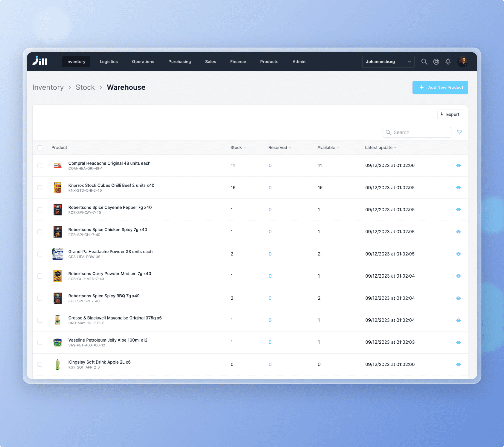This screenshot has width=504, height=447.
Task: Open the user profile avatar
Action: (462, 62)
